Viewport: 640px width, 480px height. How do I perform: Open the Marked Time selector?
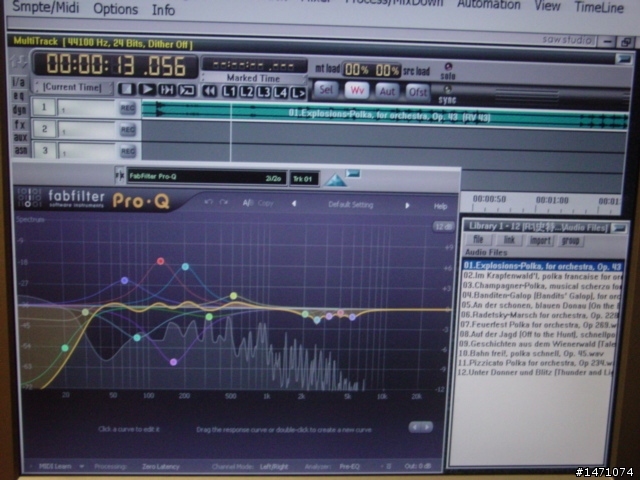point(253,78)
